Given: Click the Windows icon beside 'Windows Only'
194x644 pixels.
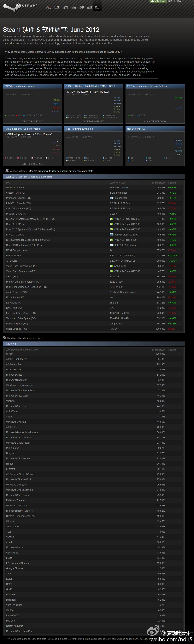Looking at the screenshot, I should tap(7, 171).
